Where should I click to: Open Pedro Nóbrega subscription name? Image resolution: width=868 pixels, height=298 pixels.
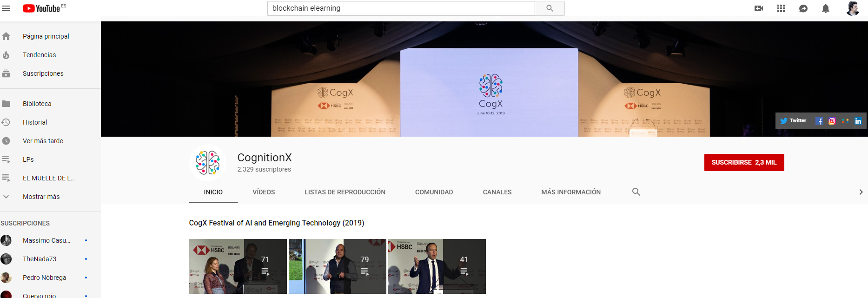(45, 278)
